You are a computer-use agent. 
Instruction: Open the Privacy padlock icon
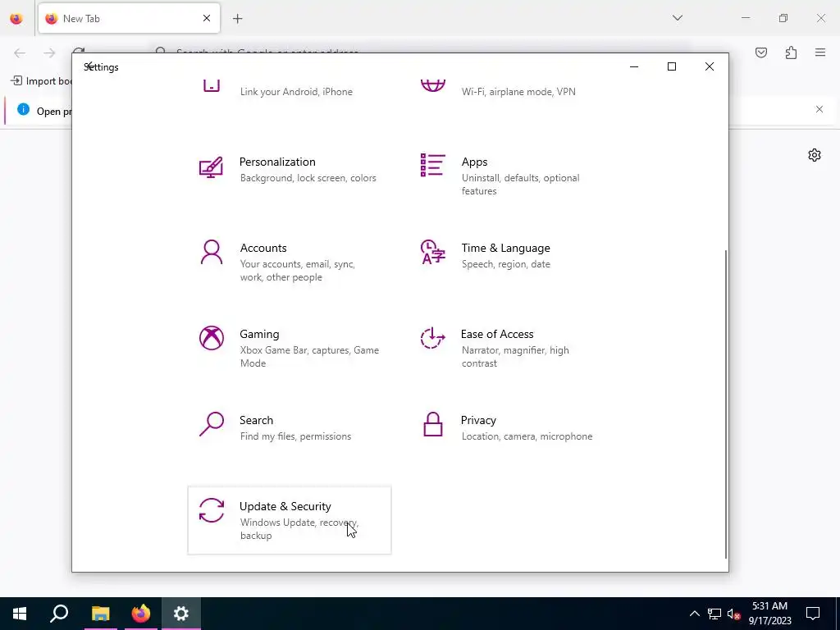432,424
